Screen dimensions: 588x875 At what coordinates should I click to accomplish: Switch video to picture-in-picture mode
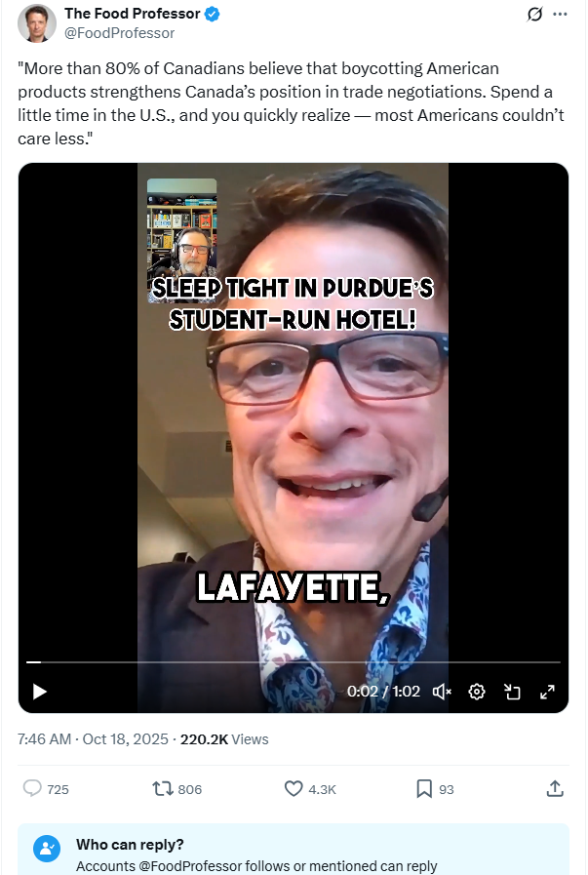[512, 692]
